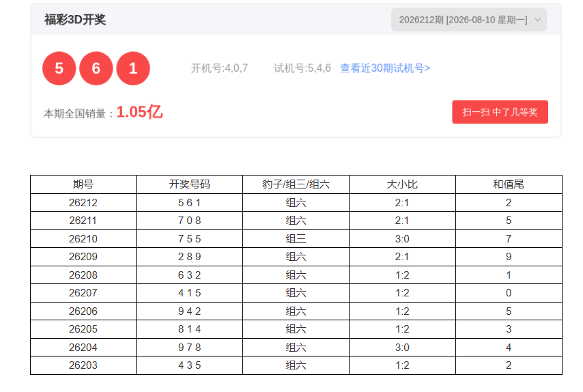The image size is (583, 392).
Task: Click the 组六 cell in row 26212
Action: 296,203
